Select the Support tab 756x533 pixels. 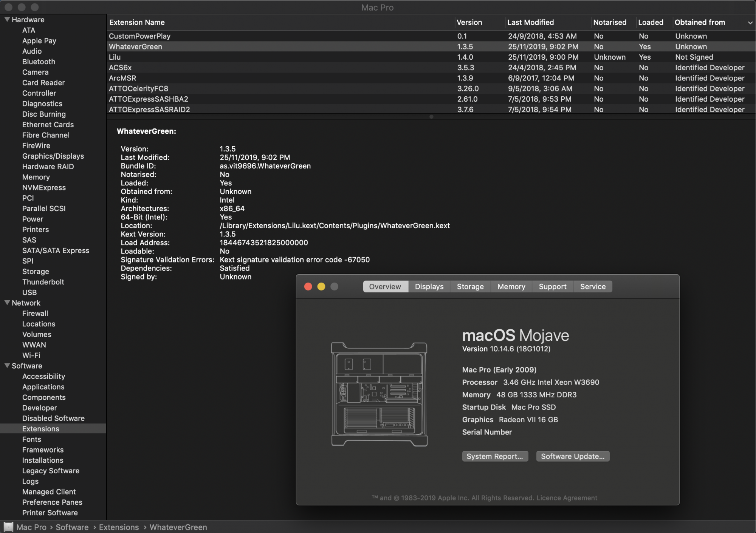tap(552, 286)
